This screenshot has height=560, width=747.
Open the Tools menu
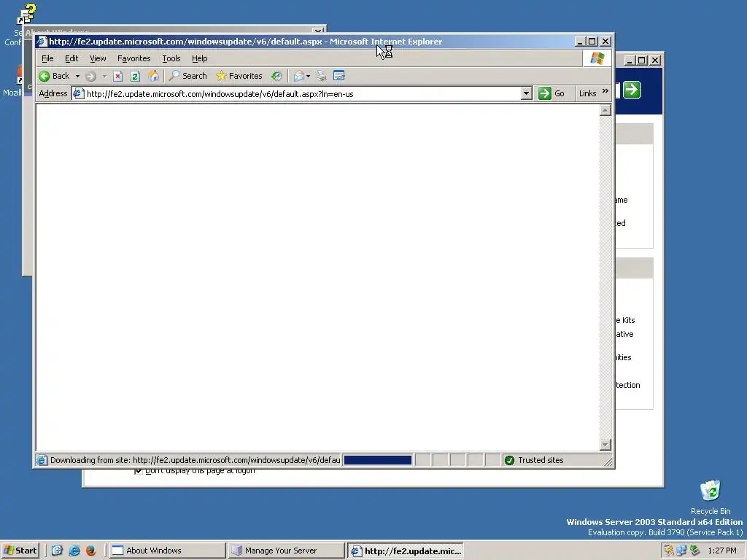click(171, 58)
